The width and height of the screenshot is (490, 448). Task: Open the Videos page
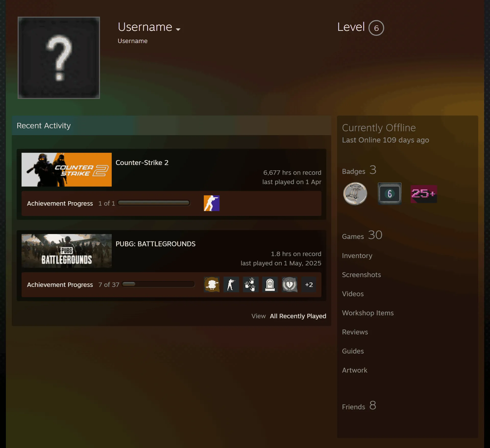[353, 294]
